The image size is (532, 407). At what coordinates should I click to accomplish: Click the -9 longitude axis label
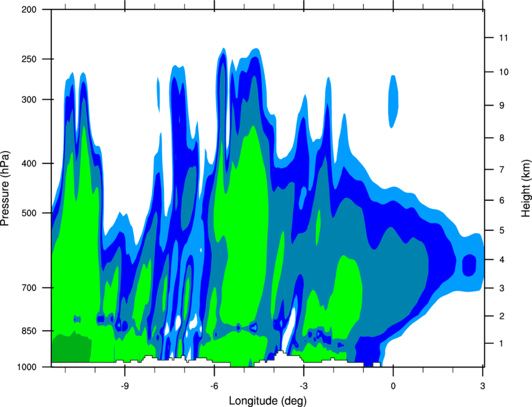[x=125, y=386]
